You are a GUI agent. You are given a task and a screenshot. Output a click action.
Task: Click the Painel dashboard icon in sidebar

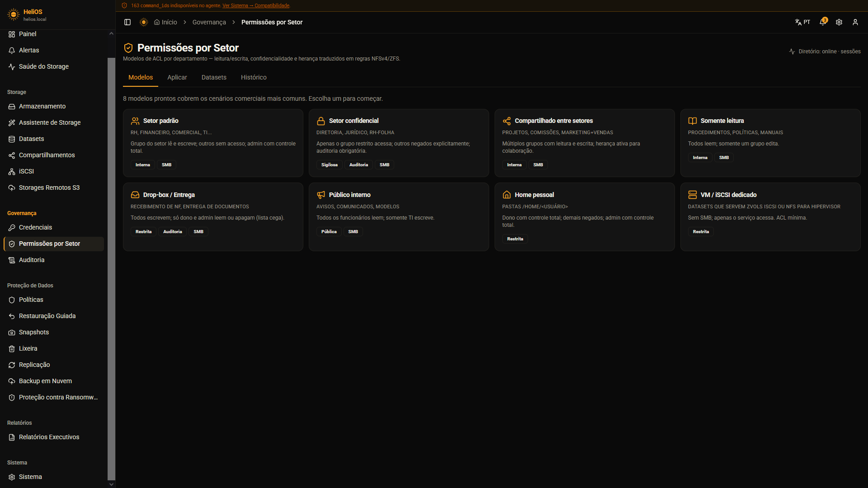(x=12, y=34)
